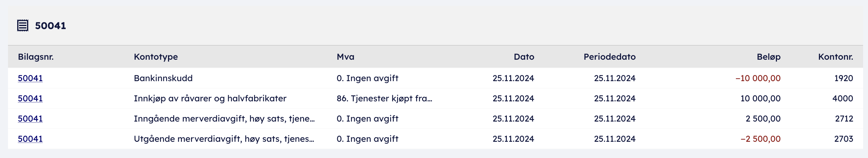
Task: Select the 'Innkjøp av råvarer og halvfabrikater' cell
Action: coord(210,99)
